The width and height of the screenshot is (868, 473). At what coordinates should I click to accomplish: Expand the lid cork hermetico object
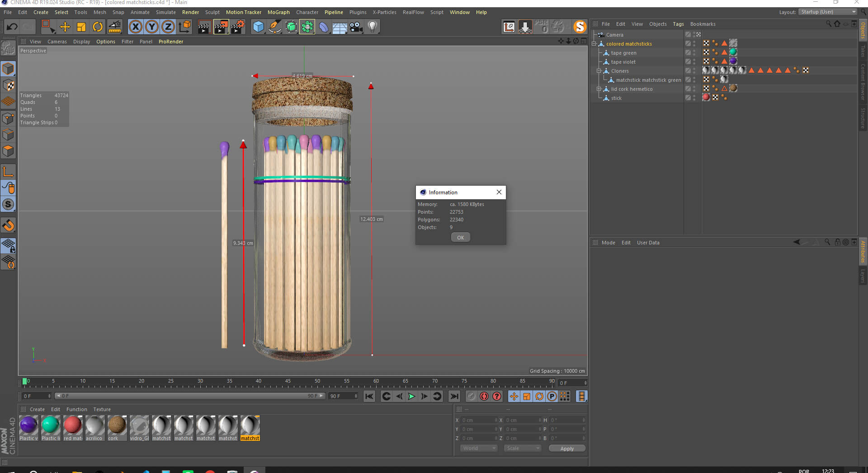click(x=599, y=89)
